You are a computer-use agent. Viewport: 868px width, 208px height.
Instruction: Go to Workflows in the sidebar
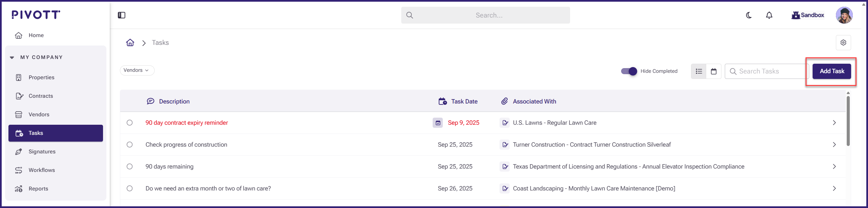click(42, 170)
